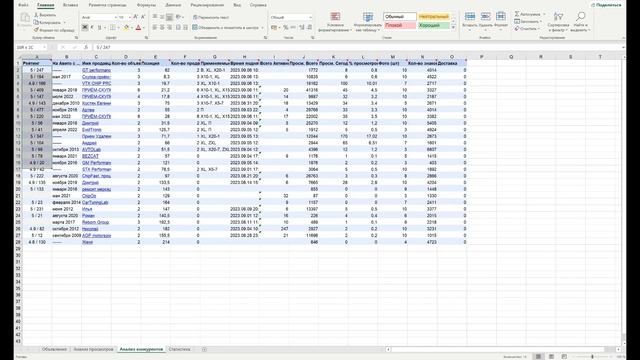
Task: Switch to the Формулы ribbon tab
Action: (146, 5)
